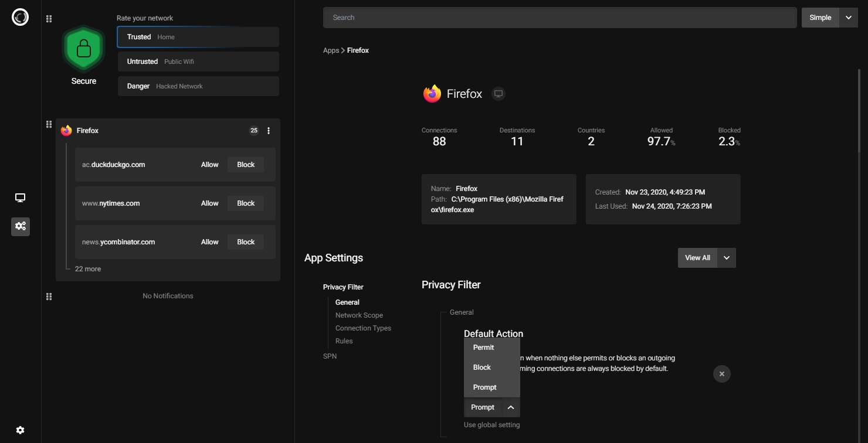The width and height of the screenshot is (868, 443).
Task: Click the monitor icon beside Firefox title
Action: tap(499, 94)
